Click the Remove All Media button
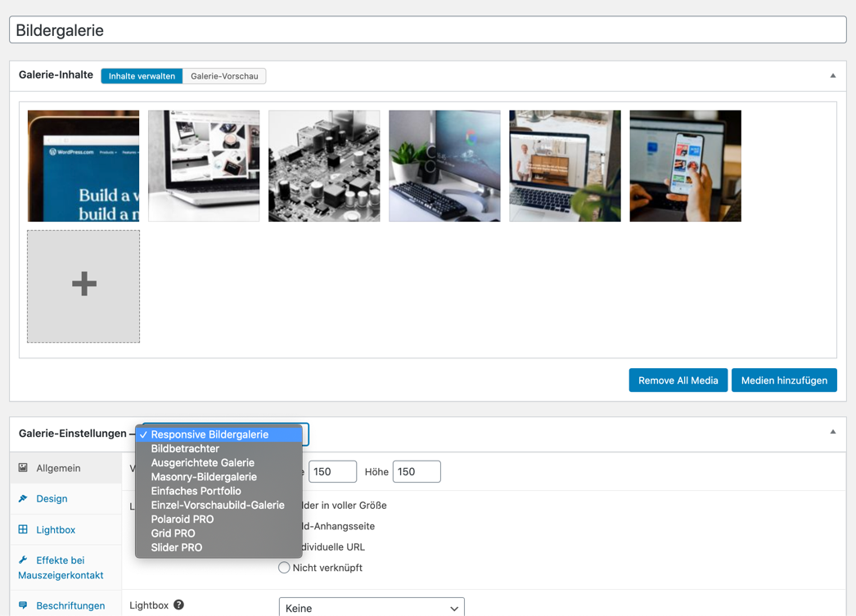The width and height of the screenshot is (856, 616). [x=678, y=380]
